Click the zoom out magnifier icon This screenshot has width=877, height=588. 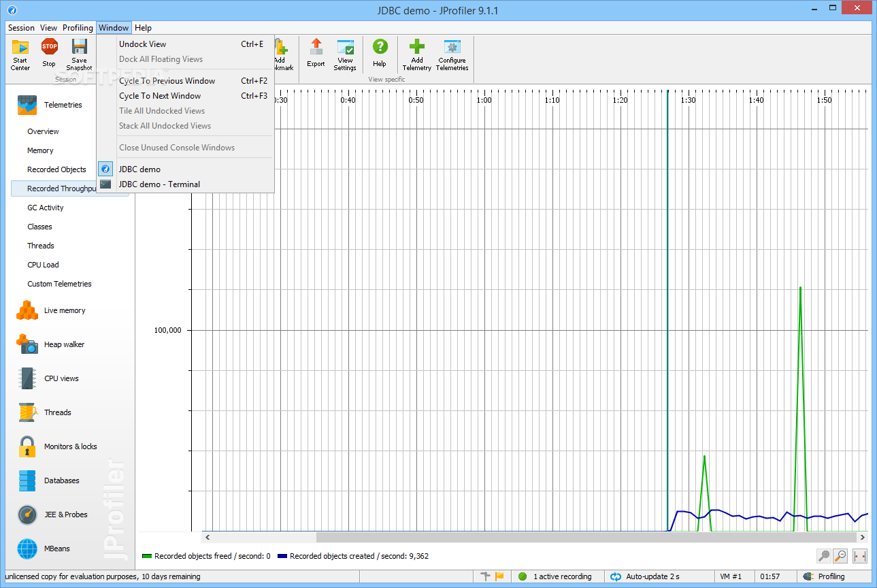click(x=840, y=556)
